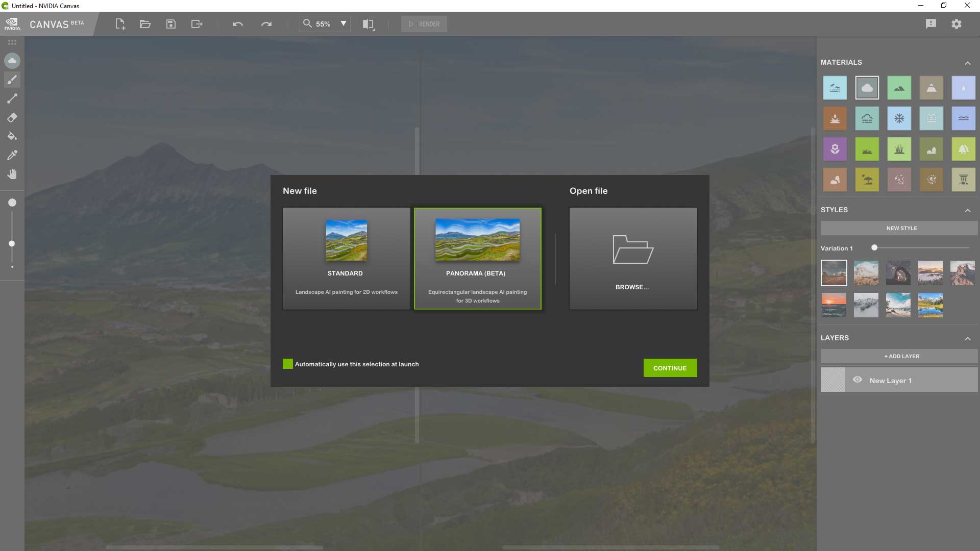
Task: Choose the Fog material
Action: click(867, 118)
